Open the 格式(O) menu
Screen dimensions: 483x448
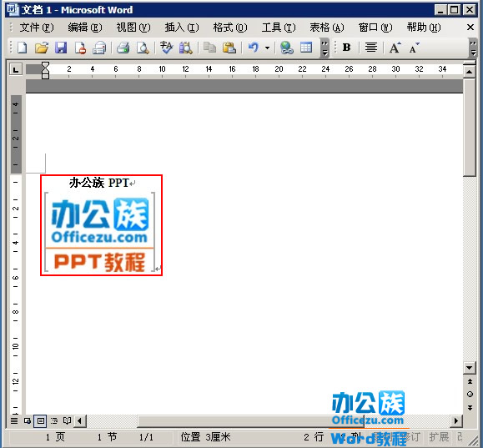(x=230, y=28)
